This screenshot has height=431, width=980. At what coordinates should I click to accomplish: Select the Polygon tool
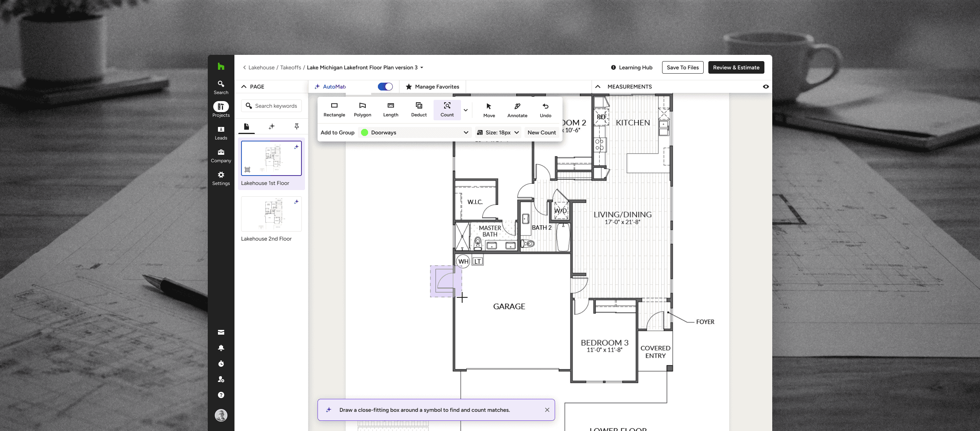tap(362, 109)
